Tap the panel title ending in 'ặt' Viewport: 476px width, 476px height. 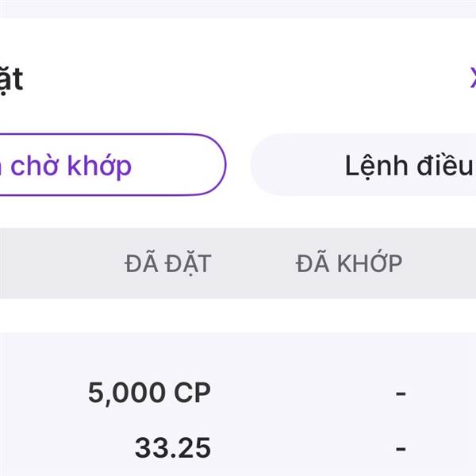pyautogui.click(x=11, y=79)
